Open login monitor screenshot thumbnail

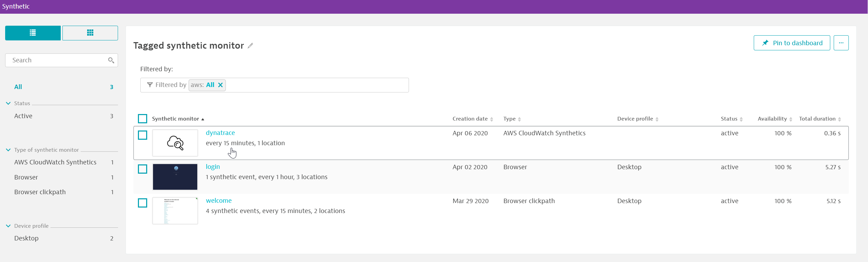(175, 177)
